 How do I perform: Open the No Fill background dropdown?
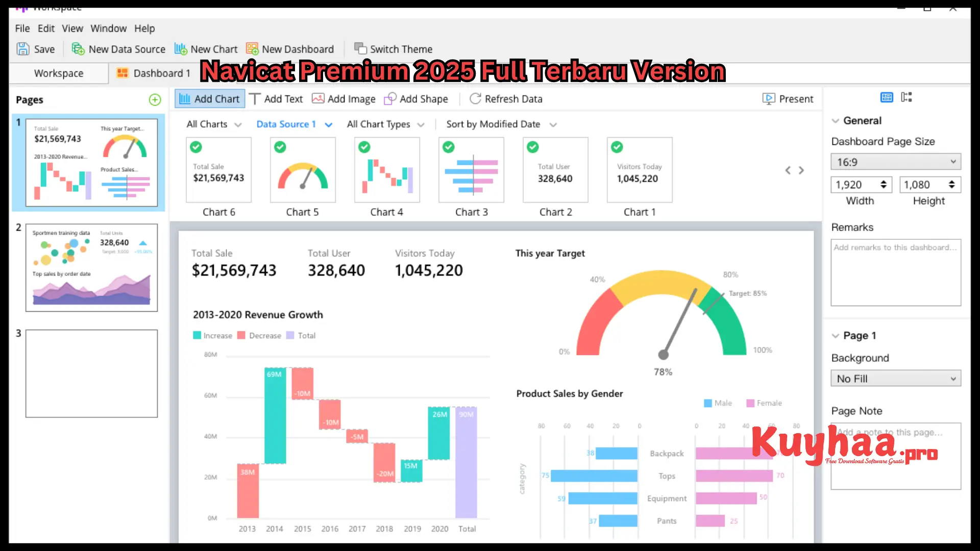tap(895, 379)
